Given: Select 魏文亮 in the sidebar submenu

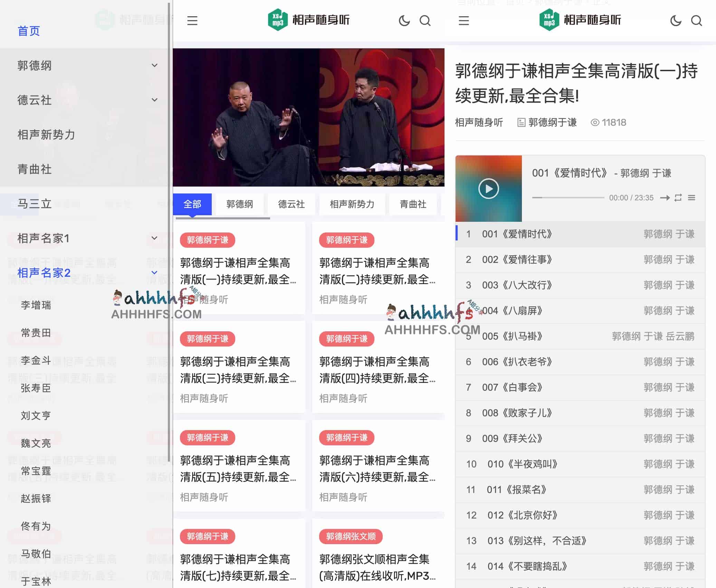Looking at the screenshot, I should (x=36, y=443).
